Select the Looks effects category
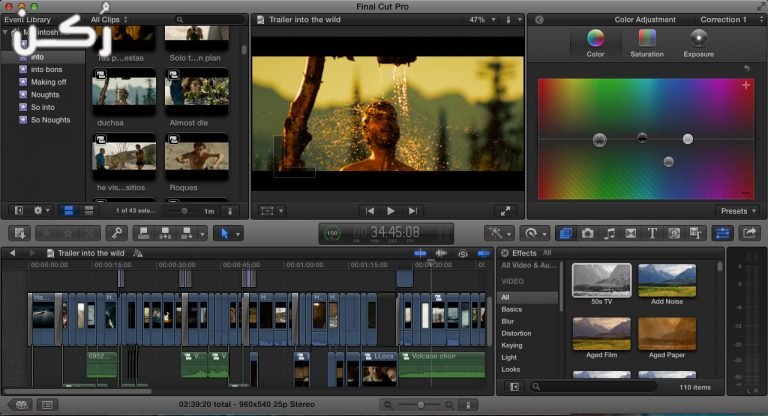Screen dimensions: 768x416 point(510,369)
